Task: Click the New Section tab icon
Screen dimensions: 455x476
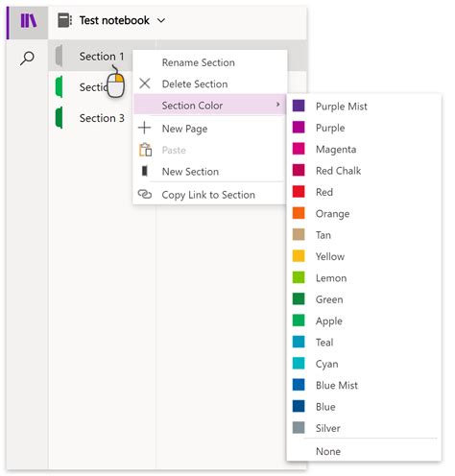Action: (x=145, y=171)
